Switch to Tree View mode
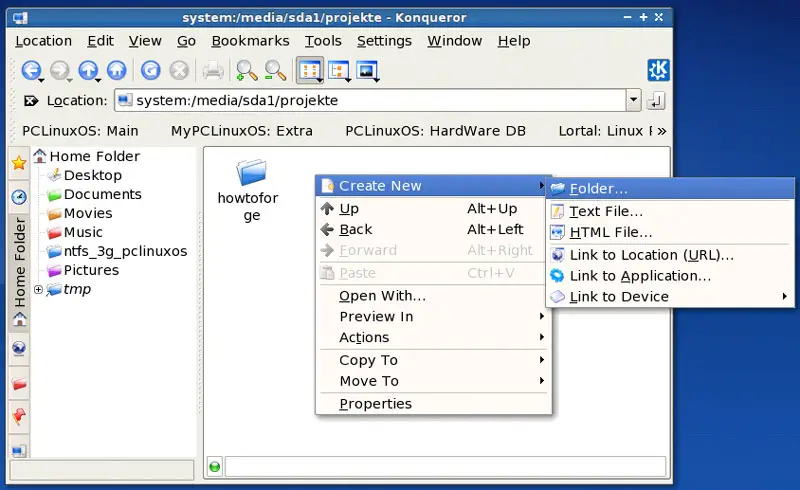800x490 pixels. 338,71
